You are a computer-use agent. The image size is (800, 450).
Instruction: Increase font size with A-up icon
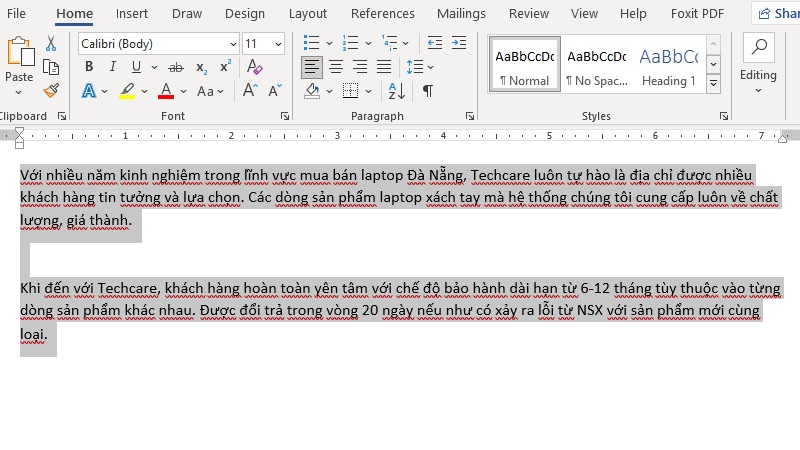pyautogui.click(x=250, y=91)
